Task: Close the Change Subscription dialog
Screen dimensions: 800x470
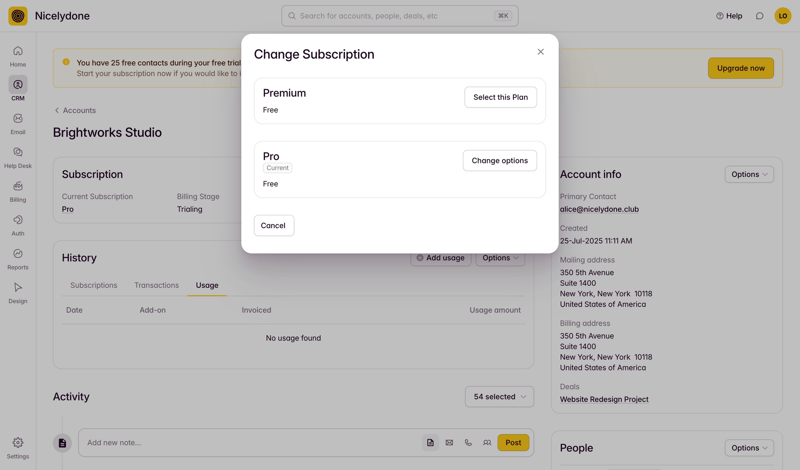Action: click(541, 52)
